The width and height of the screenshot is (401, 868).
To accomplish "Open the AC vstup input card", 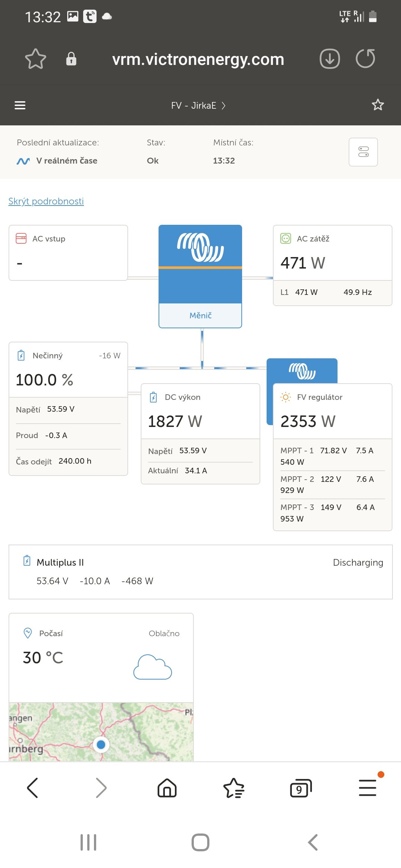I will [x=68, y=253].
